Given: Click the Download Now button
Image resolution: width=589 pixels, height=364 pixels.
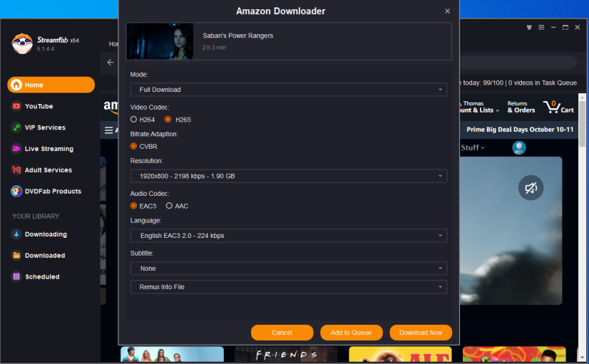Looking at the screenshot, I should (421, 333).
